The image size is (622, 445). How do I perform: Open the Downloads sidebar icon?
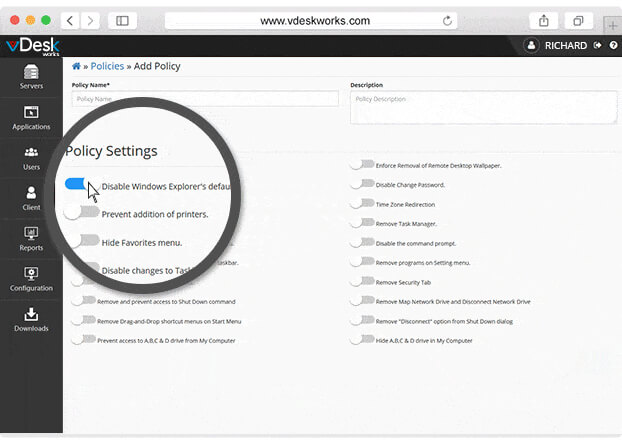click(31, 319)
